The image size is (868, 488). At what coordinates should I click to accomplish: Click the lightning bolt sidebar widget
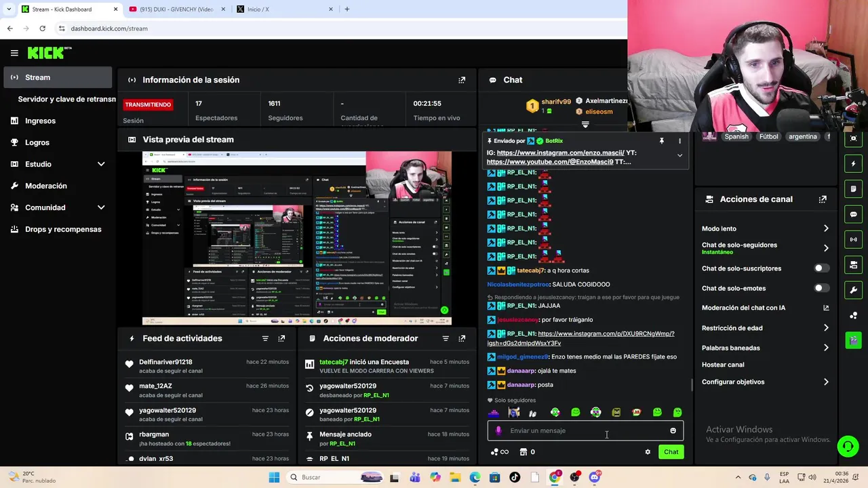click(853, 163)
